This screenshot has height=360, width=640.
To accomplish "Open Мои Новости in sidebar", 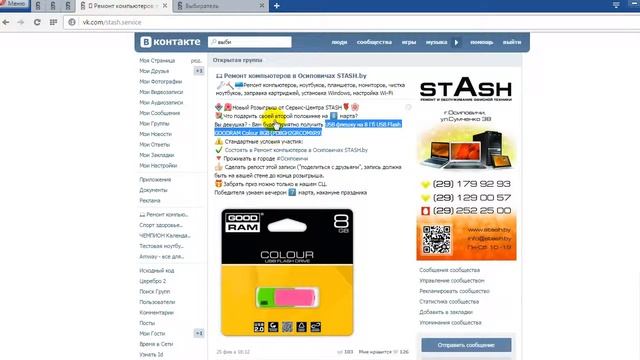I will 156,134.
